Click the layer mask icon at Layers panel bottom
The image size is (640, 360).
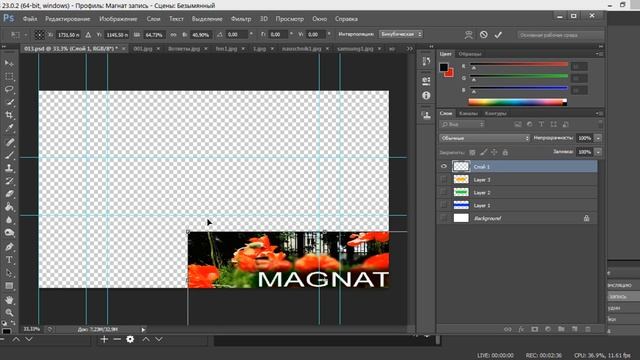pos(534,329)
